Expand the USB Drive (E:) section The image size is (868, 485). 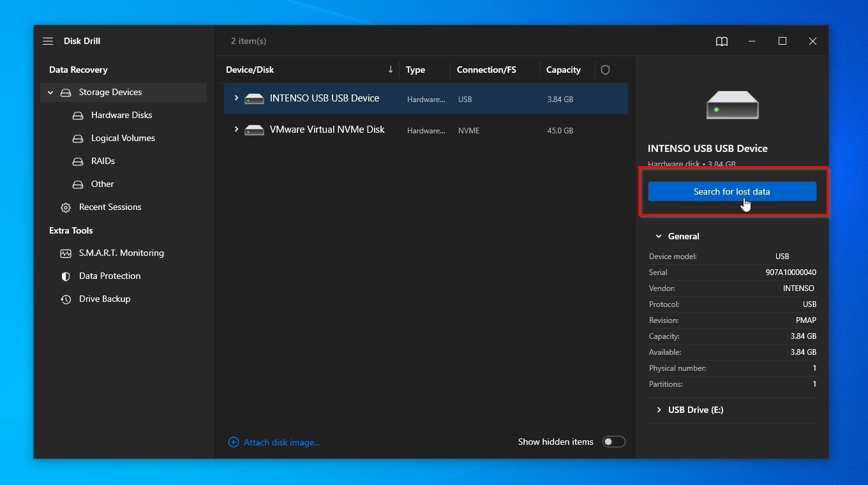[659, 410]
